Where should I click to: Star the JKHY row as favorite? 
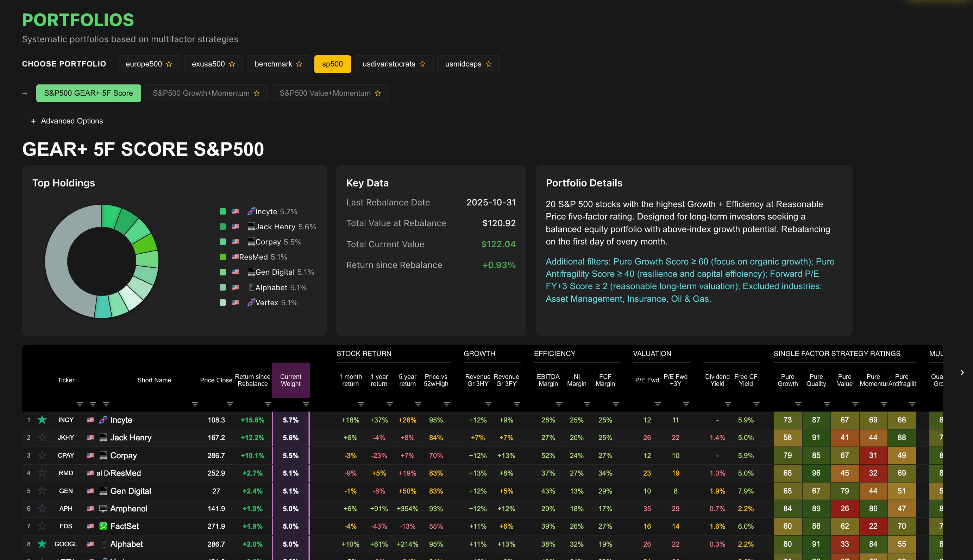(42, 438)
